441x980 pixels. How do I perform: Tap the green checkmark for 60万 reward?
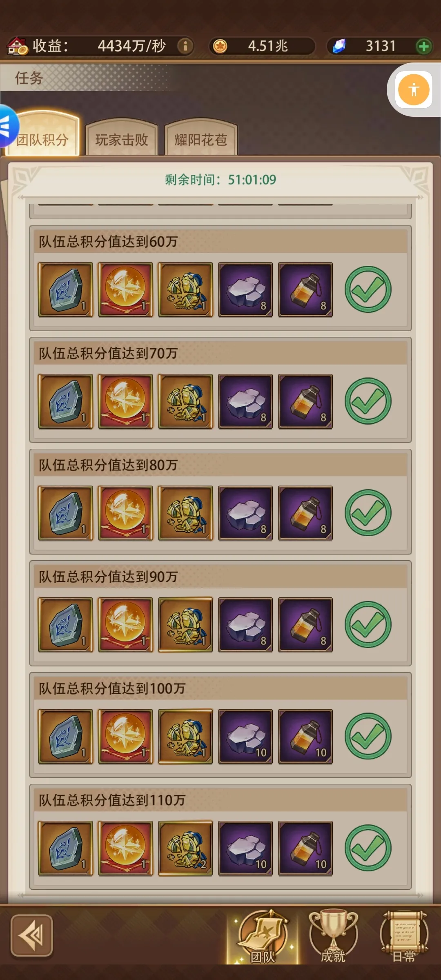pos(368,290)
